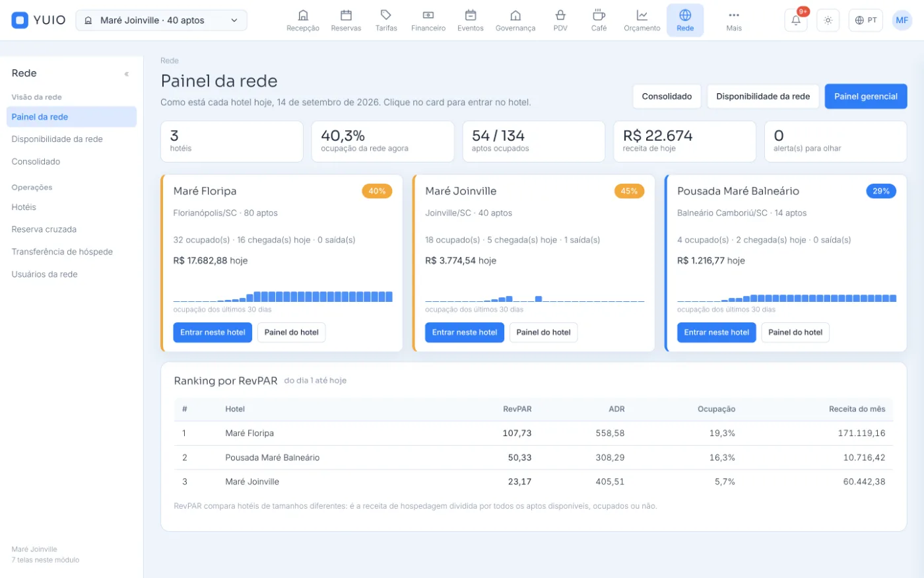Go to the Financeiro module
The width and height of the screenshot is (924, 578).
click(428, 20)
